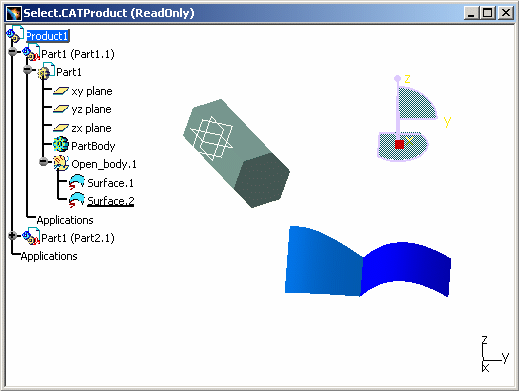Viewport: 519px width, 391px height.
Task: Click the red compass manipulation handle
Action: (x=399, y=144)
